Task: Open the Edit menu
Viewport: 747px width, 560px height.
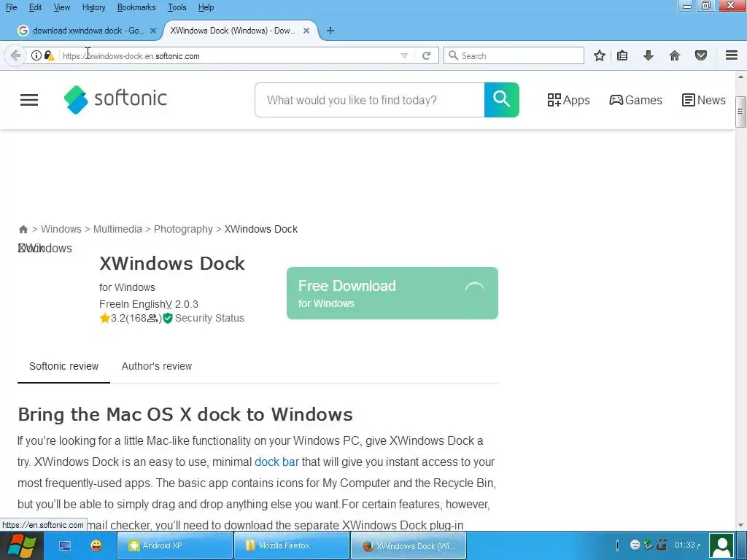Action: click(x=35, y=7)
